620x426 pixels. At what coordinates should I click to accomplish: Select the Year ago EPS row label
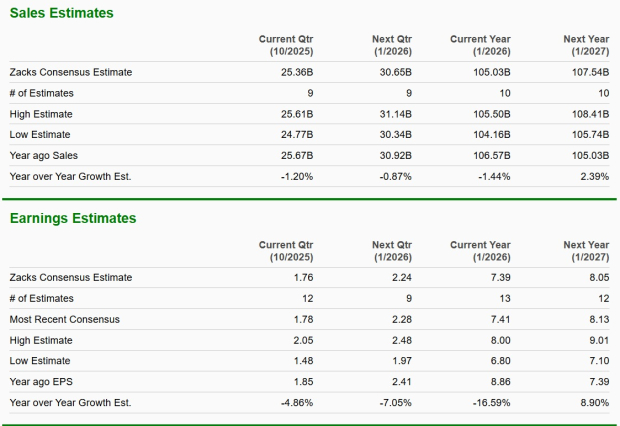(x=40, y=381)
